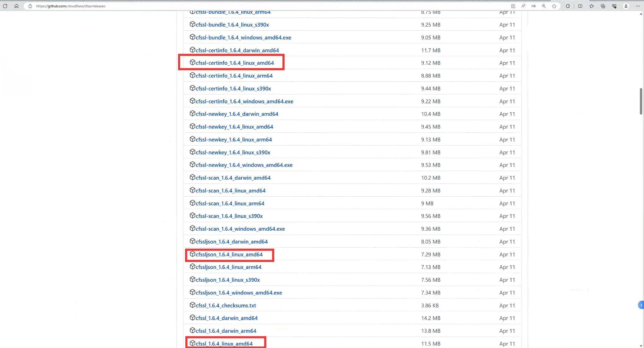Download cfssljson_1.6.4_linux_amd64

(229, 254)
